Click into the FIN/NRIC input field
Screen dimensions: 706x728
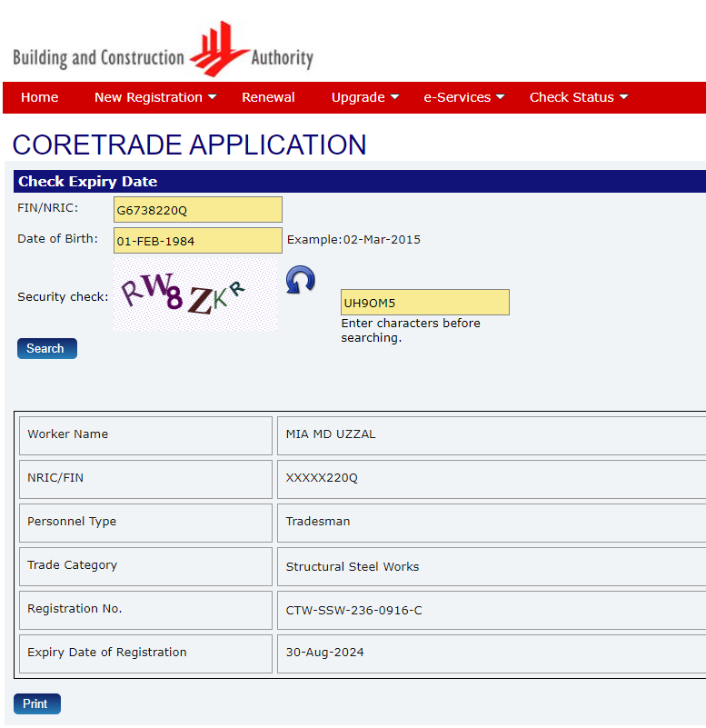(x=197, y=210)
